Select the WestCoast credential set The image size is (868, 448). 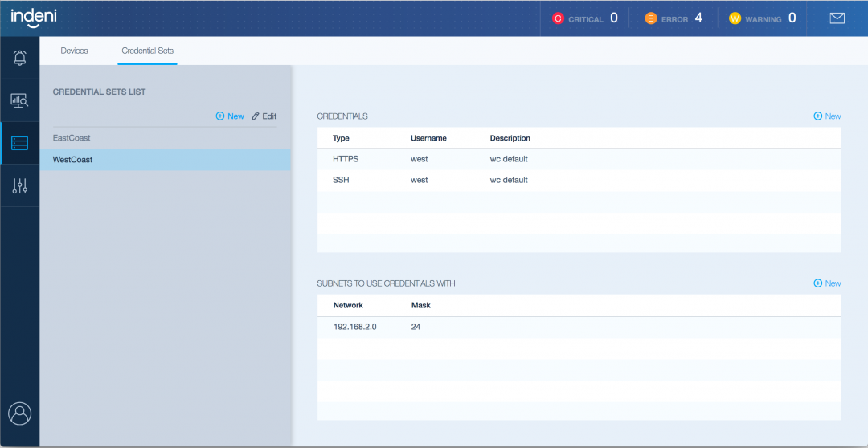click(72, 160)
